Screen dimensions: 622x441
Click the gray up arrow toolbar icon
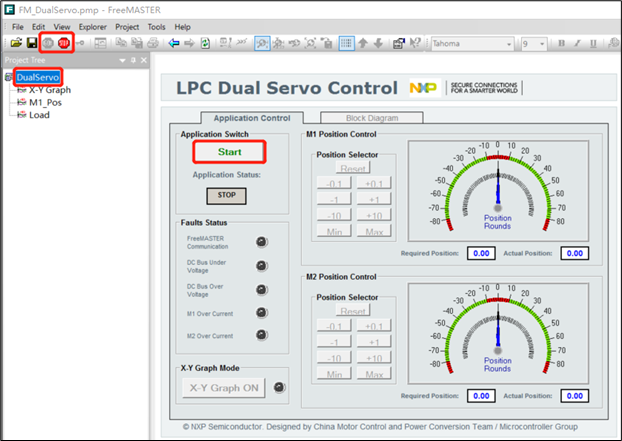click(x=363, y=43)
